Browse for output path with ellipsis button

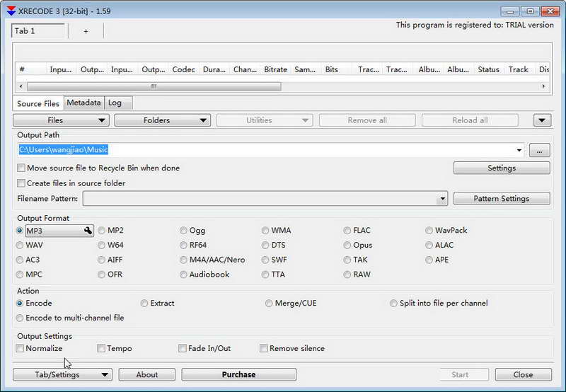[x=539, y=150]
